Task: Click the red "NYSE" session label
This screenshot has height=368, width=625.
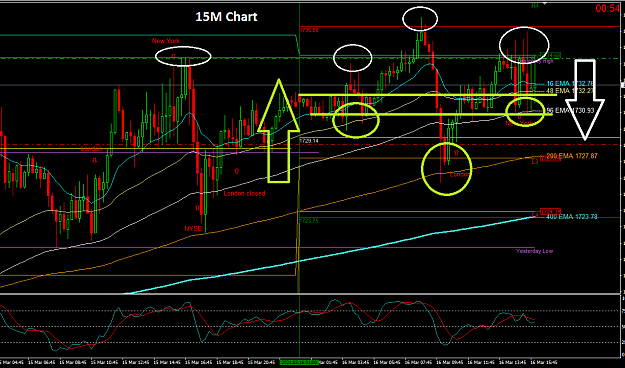Action: 193,228
